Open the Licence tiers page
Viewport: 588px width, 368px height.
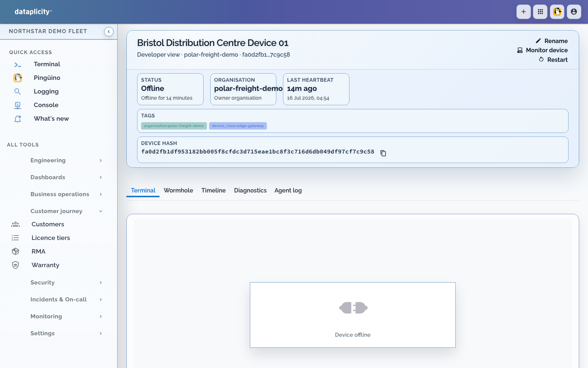(51, 238)
